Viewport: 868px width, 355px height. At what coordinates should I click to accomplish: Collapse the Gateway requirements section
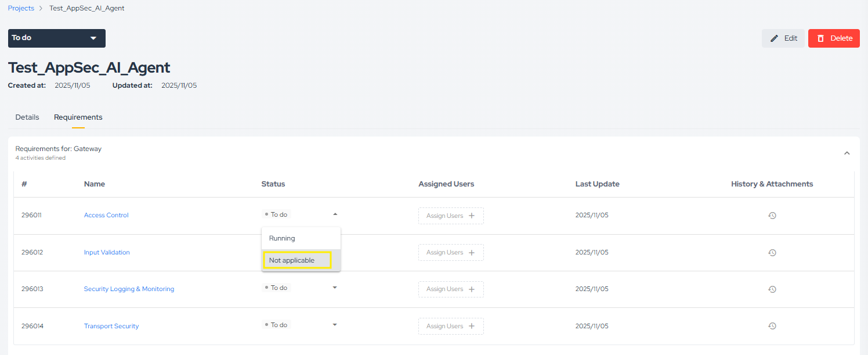click(x=847, y=153)
